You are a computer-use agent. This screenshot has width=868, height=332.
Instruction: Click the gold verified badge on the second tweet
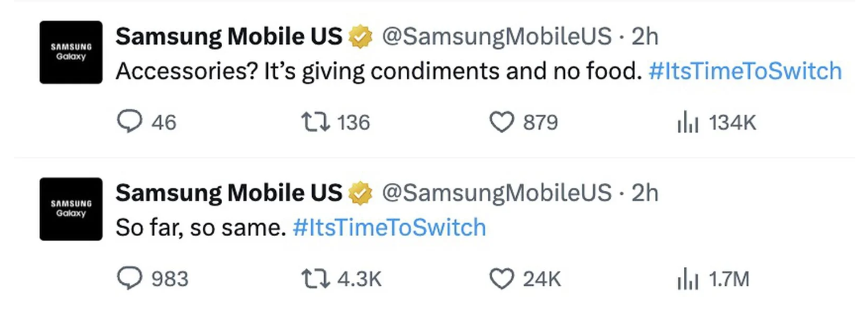361,194
